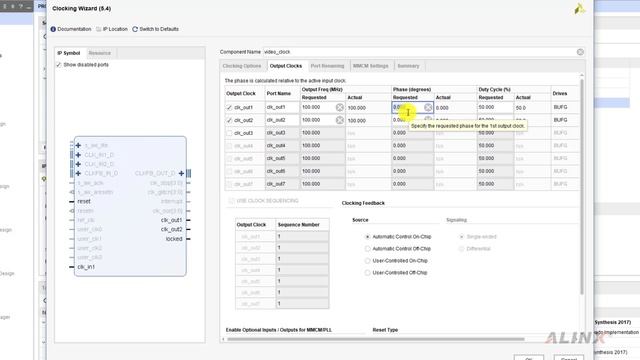The width and height of the screenshot is (640, 360).
Task: Open the Summary tab
Action: click(408, 66)
